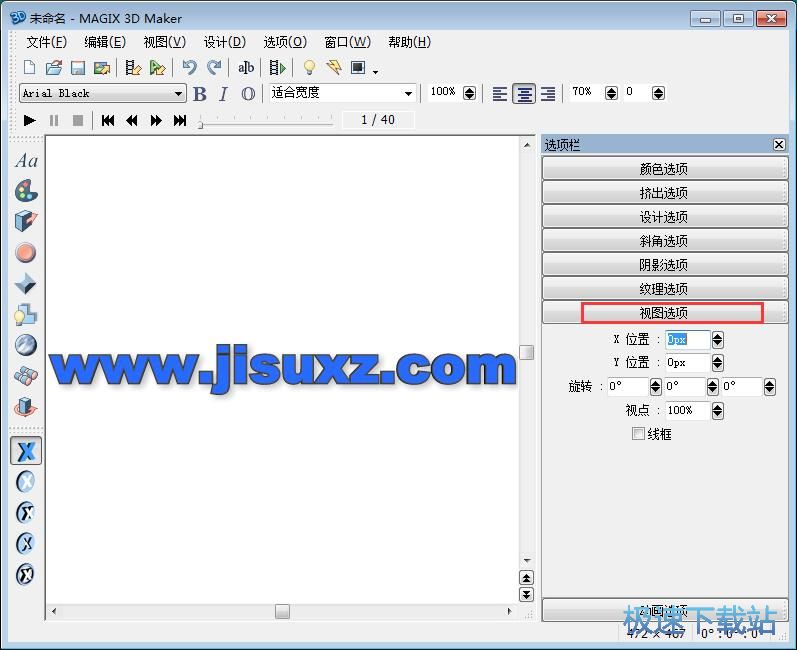Screen dimensions: 797x650
Task: Expand the 颜色选项 panel
Action: [664, 168]
